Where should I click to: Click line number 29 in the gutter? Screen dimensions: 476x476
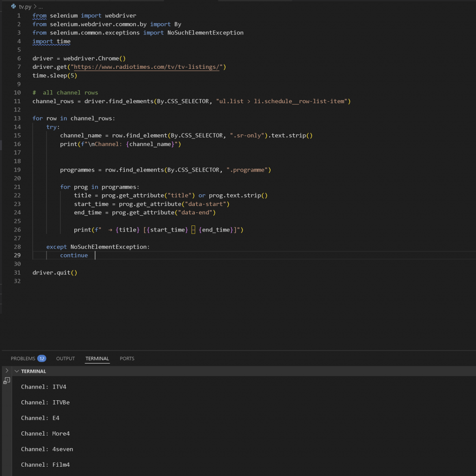(x=17, y=255)
